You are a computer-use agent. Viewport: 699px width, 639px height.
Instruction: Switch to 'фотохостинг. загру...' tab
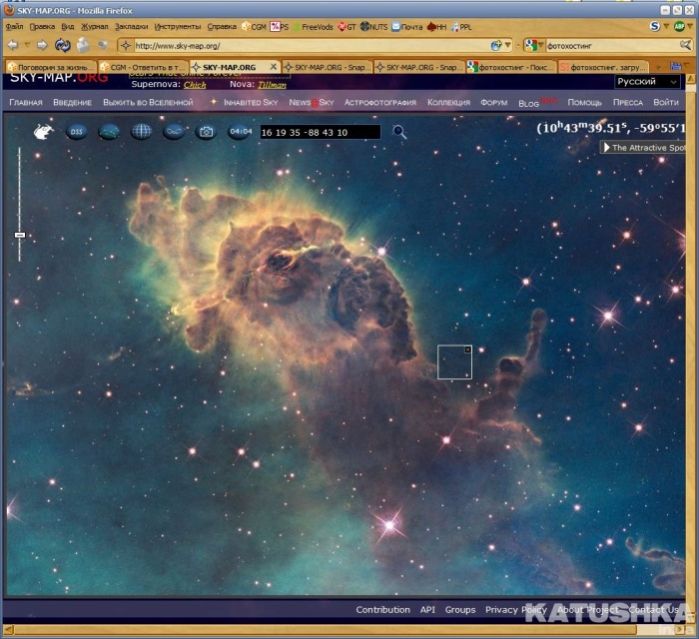pyautogui.click(x=603, y=67)
